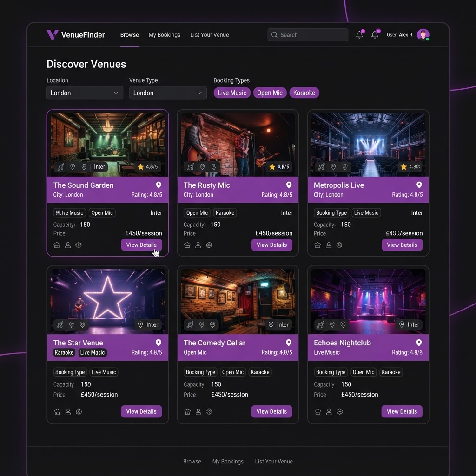This screenshot has height=476, width=476.
Task: Click Karaoke tag in Star Venue header
Action: pos(64,353)
